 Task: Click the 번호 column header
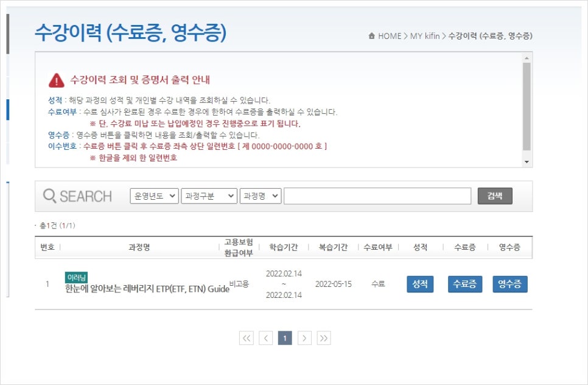(47, 247)
